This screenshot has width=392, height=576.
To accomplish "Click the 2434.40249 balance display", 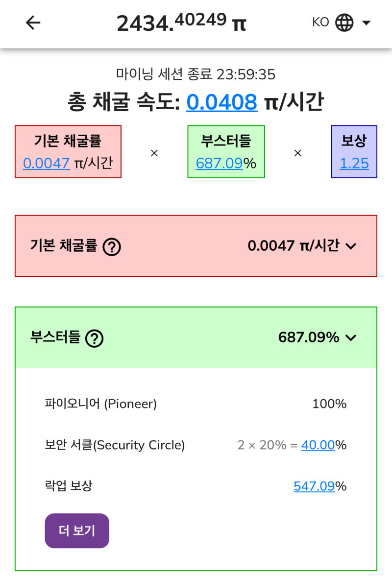I will point(171,23).
